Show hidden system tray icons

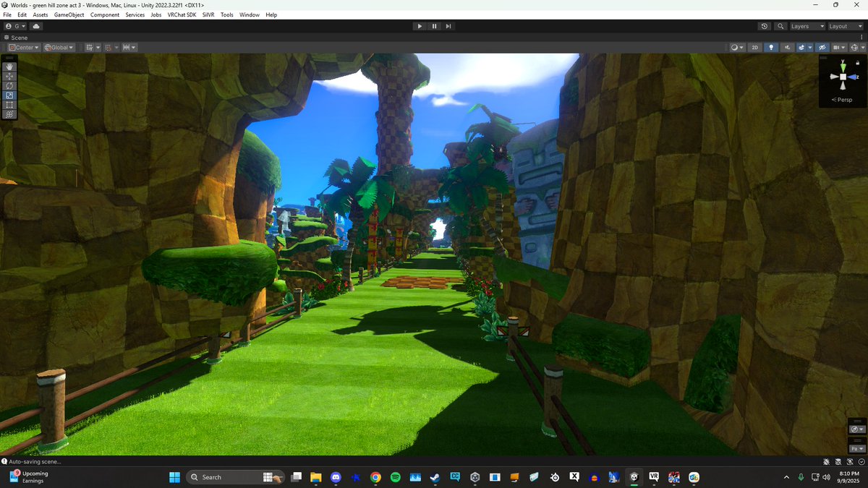tap(786, 476)
